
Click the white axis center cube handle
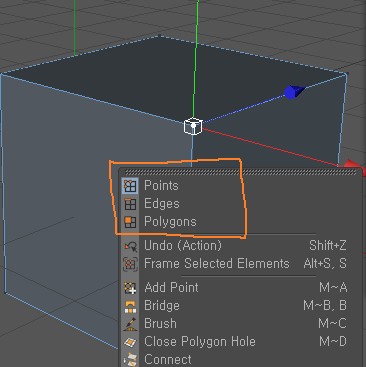(x=193, y=127)
